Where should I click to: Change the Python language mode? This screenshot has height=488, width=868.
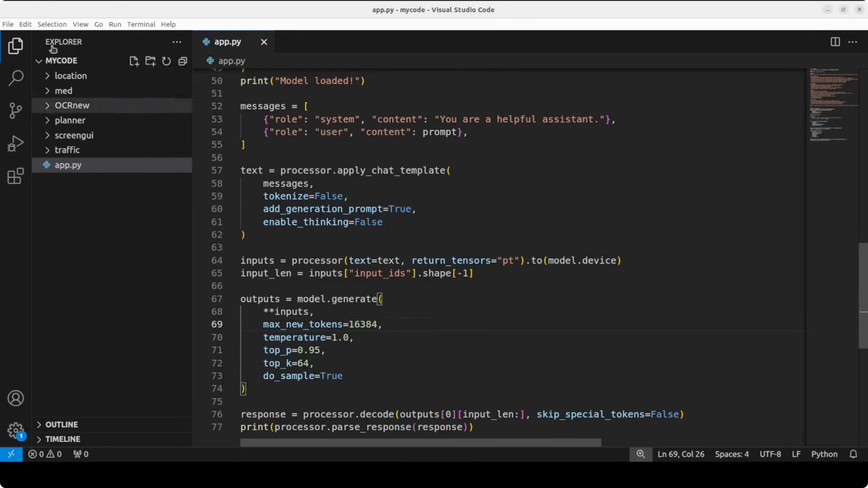click(824, 454)
